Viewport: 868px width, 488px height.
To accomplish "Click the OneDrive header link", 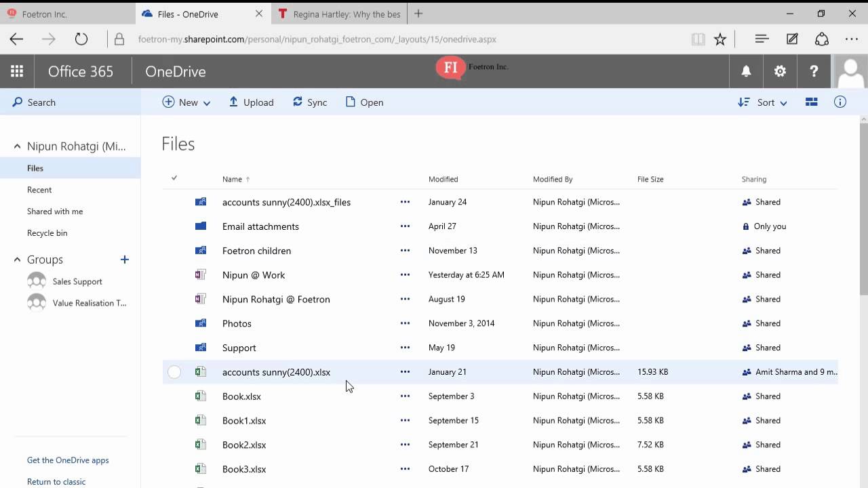I will [x=175, y=71].
